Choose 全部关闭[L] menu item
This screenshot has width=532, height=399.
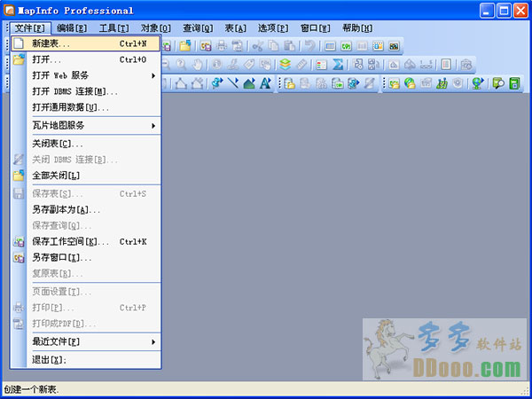click(x=85, y=176)
